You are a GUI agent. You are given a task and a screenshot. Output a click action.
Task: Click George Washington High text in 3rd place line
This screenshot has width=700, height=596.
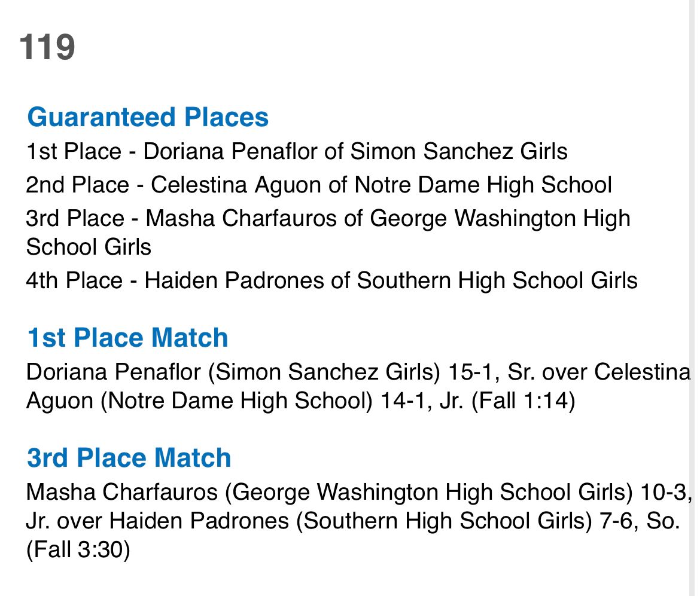pyautogui.click(x=500, y=219)
